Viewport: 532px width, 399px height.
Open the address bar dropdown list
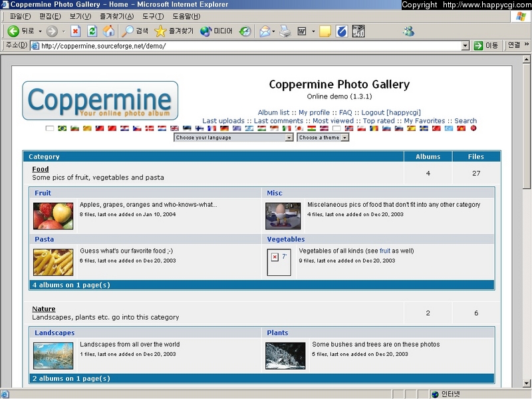465,45
